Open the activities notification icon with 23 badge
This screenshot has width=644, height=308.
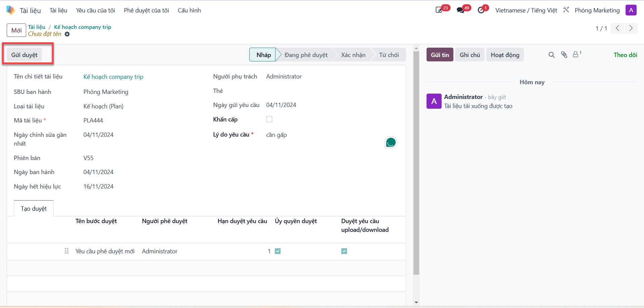(439, 10)
